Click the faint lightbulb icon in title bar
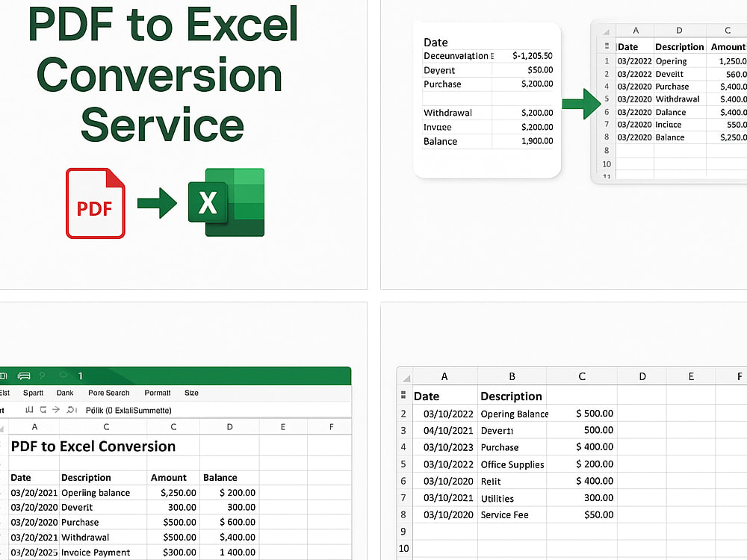Screen dimensions: 747x560 pos(43,376)
